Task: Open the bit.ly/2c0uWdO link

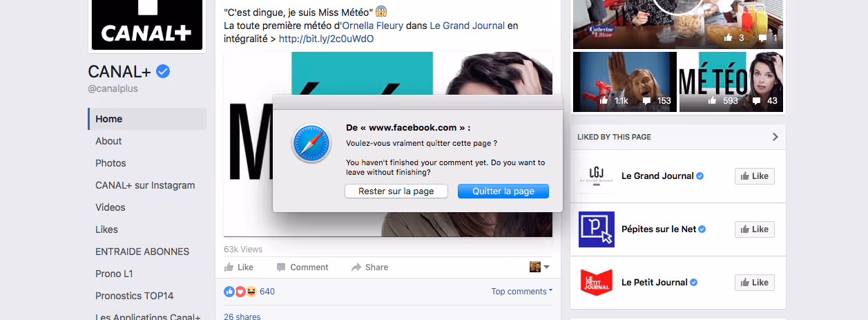Action: 326,39
